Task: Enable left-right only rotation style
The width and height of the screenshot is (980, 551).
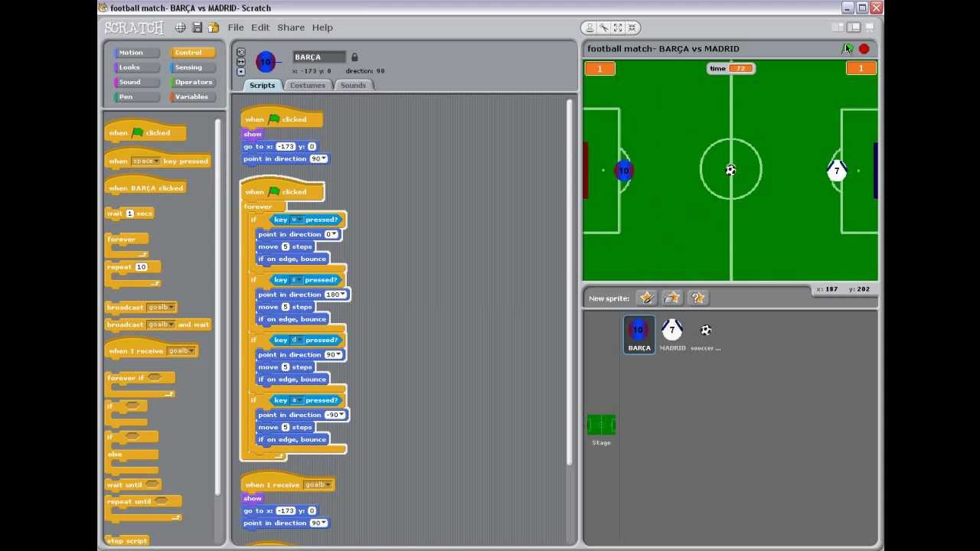Action: click(242, 61)
